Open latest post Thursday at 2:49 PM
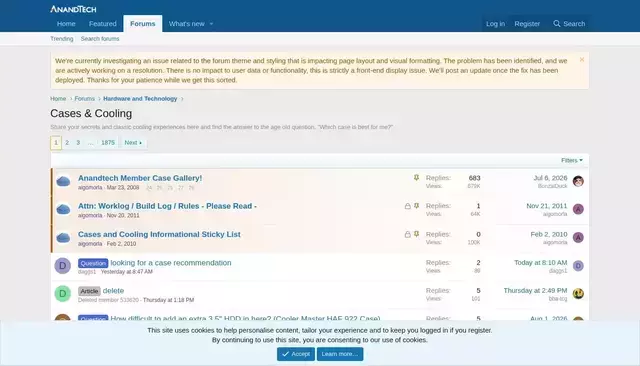 (535, 291)
